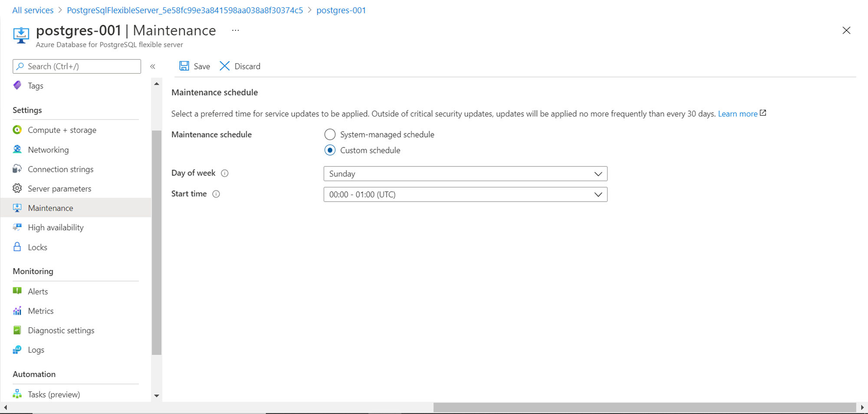Screen dimensions: 868x414
Task: Click the 'Start time' field label
Action: click(x=189, y=194)
